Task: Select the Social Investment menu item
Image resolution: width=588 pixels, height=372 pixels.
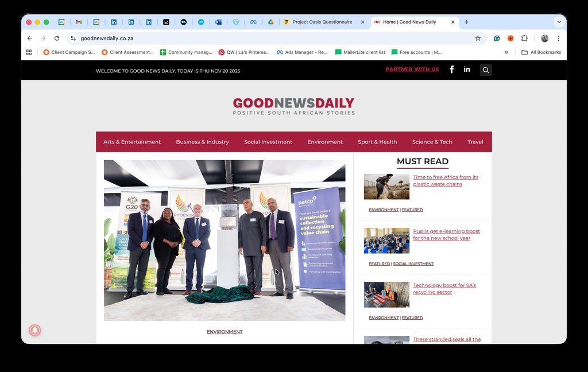Action: tap(268, 142)
